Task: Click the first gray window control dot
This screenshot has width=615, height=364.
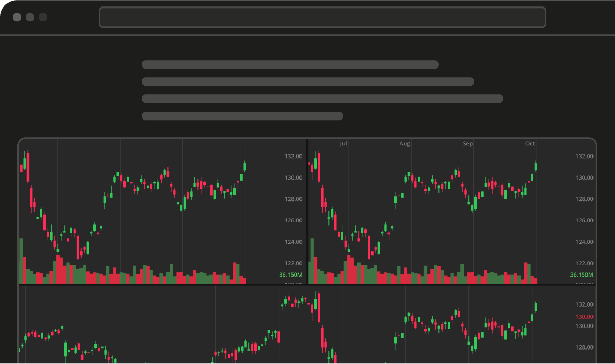Action: [x=17, y=17]
